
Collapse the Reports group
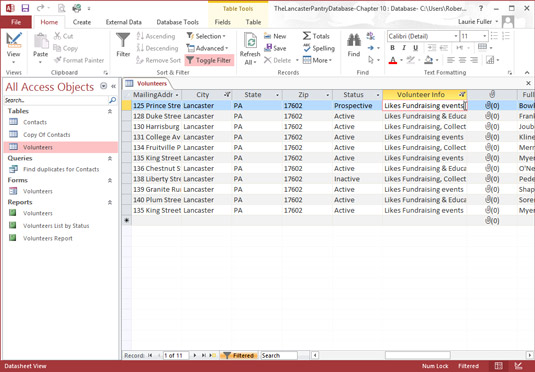point(110,202)
